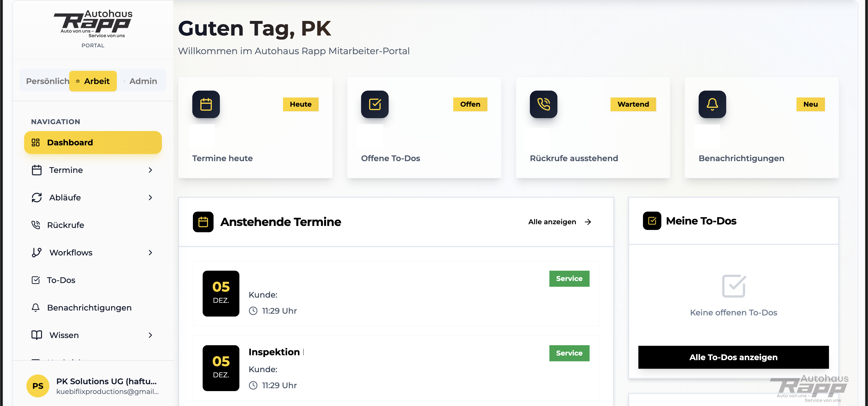Expand the Abläufe navigation submenu
This screenshot has height=406, width=868.
[x=150, y=198]
